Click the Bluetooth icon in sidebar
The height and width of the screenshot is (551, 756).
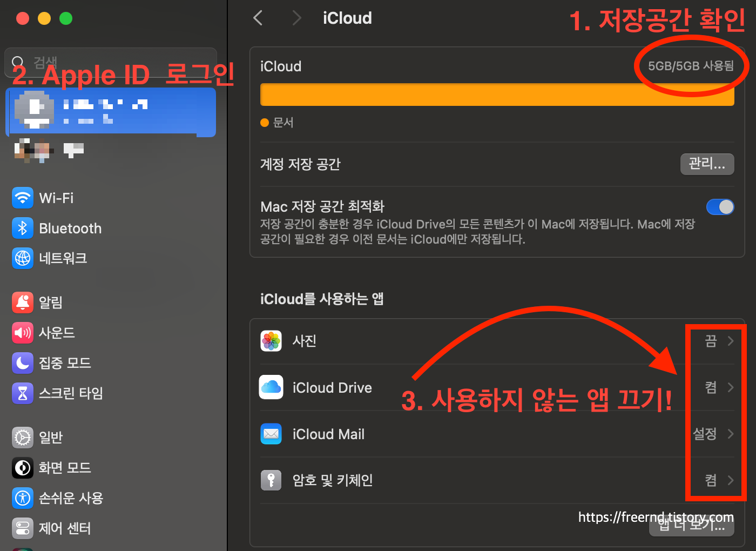pos(23,228)
